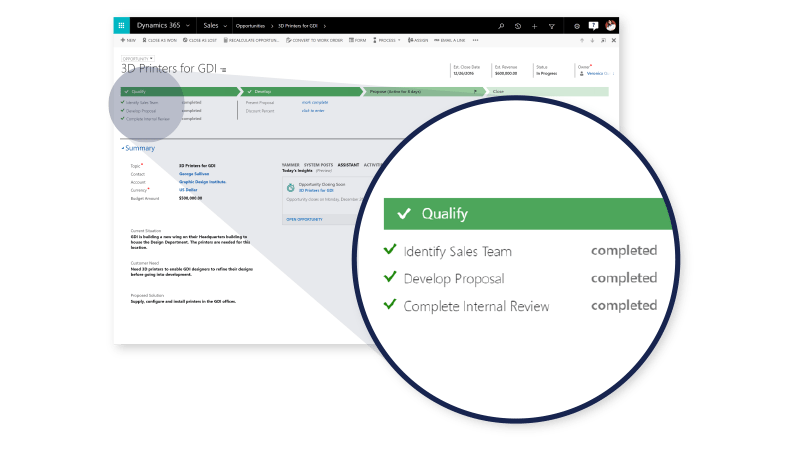Image resolution: width=800 pixels, height=450 pixels.
Task: Click the Budget Amount value
Action: click(x=190, y=198)
